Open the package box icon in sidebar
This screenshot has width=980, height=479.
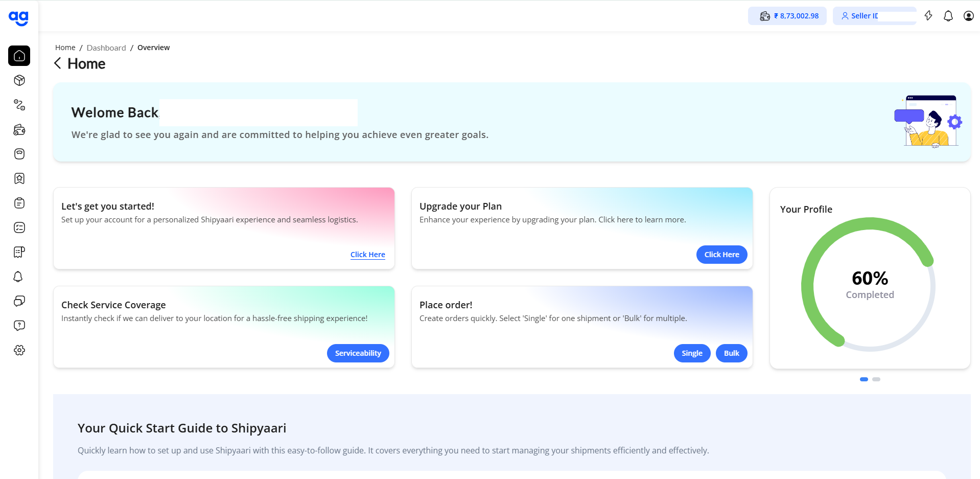pyautogui.click(x=19, y=80)
